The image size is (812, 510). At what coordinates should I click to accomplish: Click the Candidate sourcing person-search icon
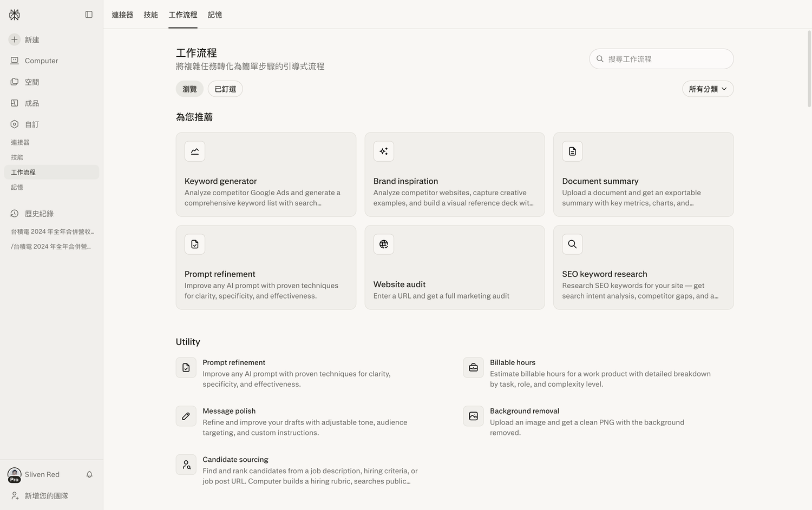tap(186, 465)
